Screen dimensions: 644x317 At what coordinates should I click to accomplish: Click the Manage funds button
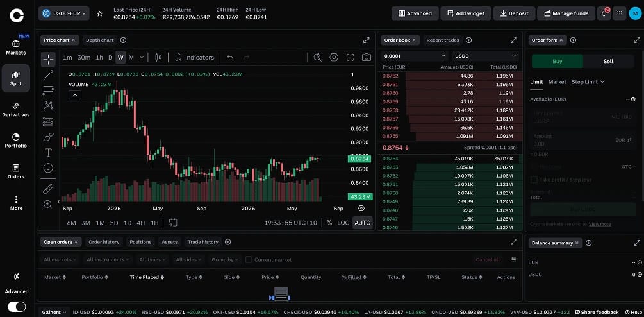tap(566, 13)
